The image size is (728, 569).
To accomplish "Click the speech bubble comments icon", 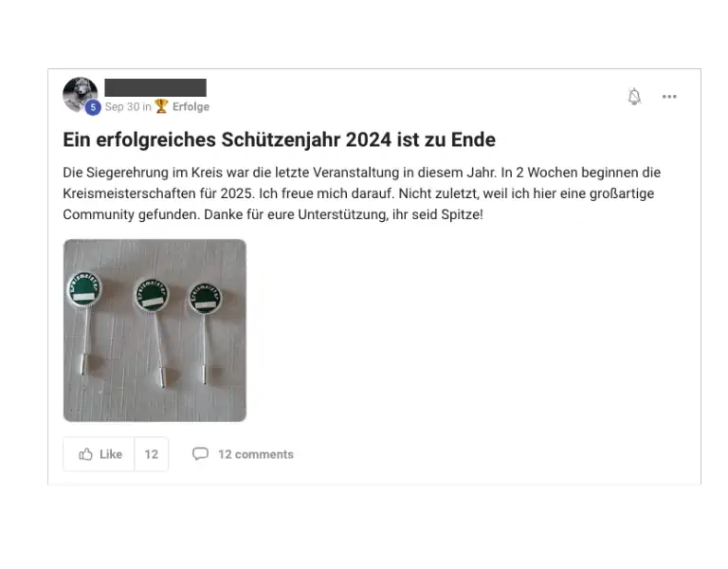I will coord(200,454).
